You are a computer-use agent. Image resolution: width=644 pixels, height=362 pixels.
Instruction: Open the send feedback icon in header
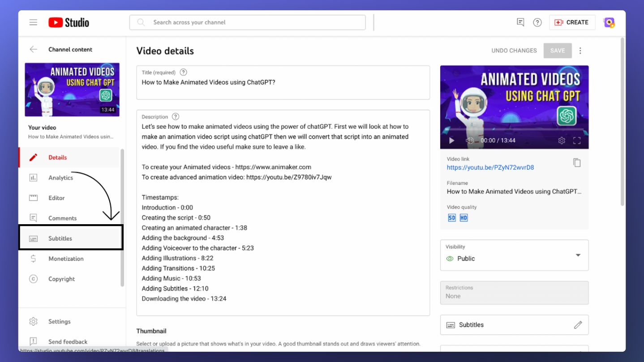520,22
